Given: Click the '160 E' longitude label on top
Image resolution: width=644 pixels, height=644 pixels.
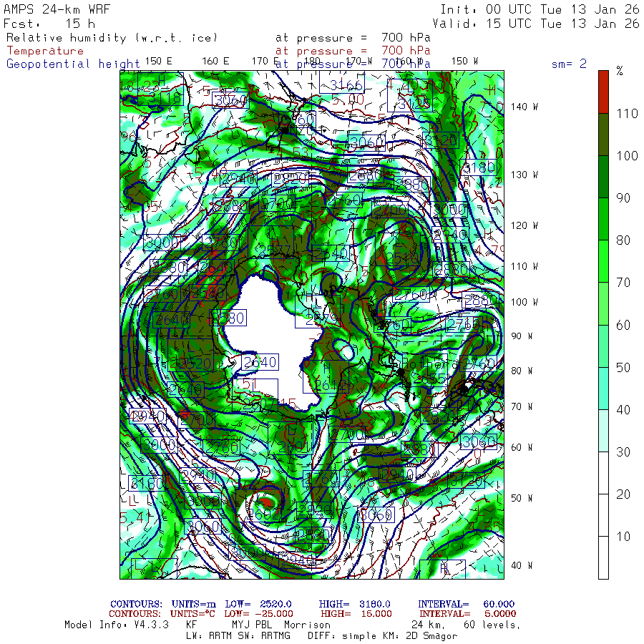Looking at the screenshot, I should click(x=215, y=62).
